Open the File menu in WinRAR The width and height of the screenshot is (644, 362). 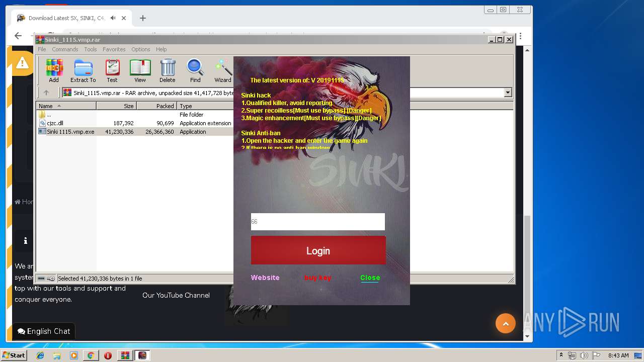[x=42, y=49]
